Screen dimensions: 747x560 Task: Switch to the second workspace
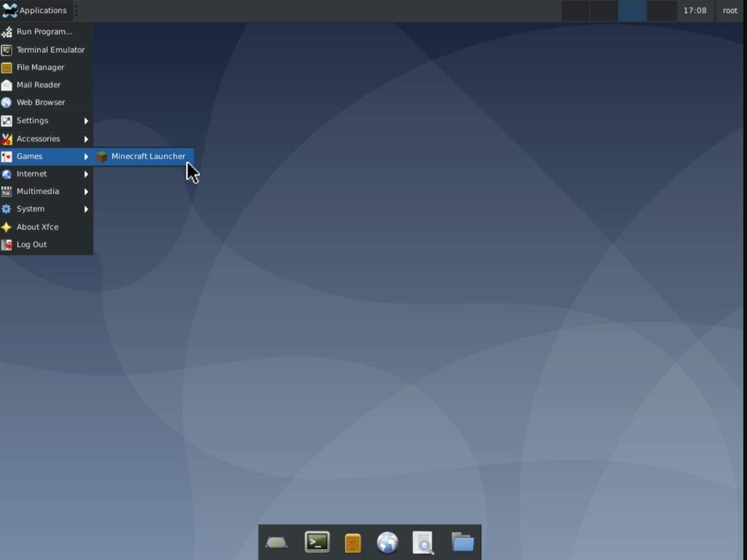[x=604, y=10]
